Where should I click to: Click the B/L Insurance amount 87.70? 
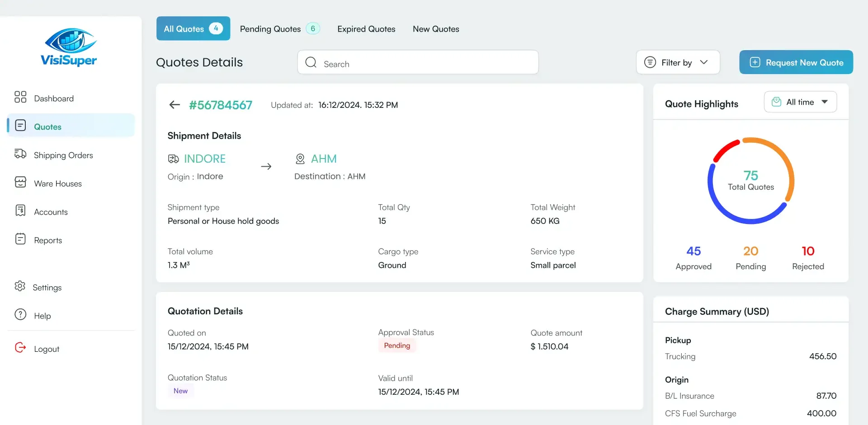click(826, 396)
